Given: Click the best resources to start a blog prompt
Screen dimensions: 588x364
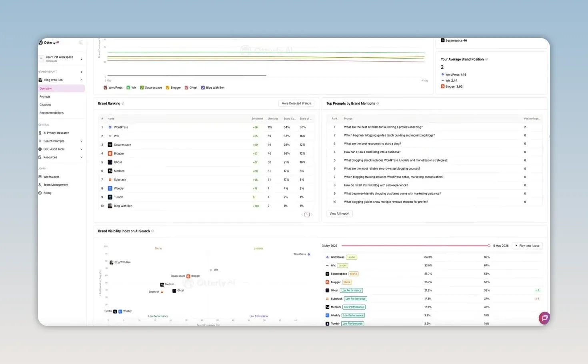Looking at the screenshot, I should tap(372, 144).
